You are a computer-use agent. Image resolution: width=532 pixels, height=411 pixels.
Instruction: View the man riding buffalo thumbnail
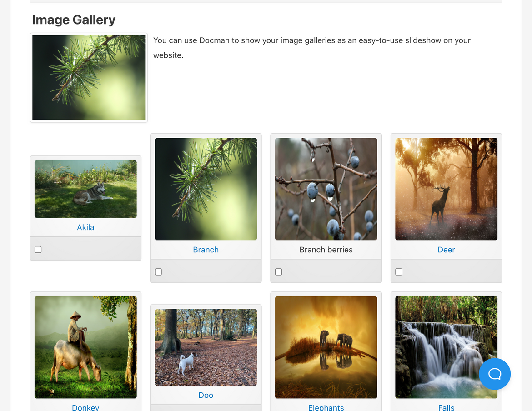85,347
